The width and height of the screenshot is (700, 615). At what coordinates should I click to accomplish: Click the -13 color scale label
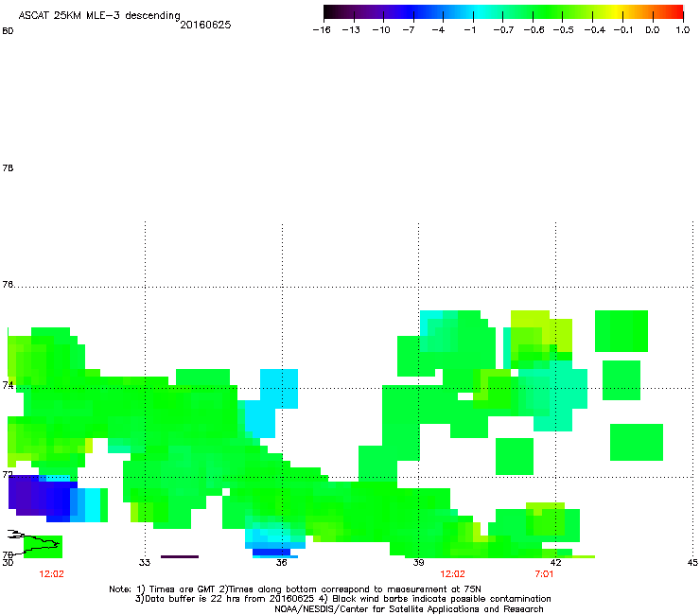pos(351,30)
